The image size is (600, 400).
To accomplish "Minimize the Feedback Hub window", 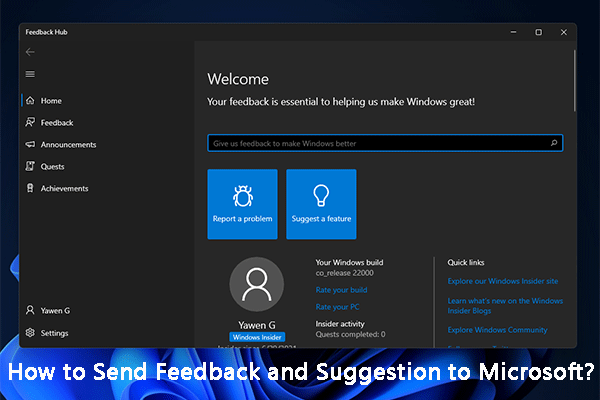I will click(x=514, y=32).
